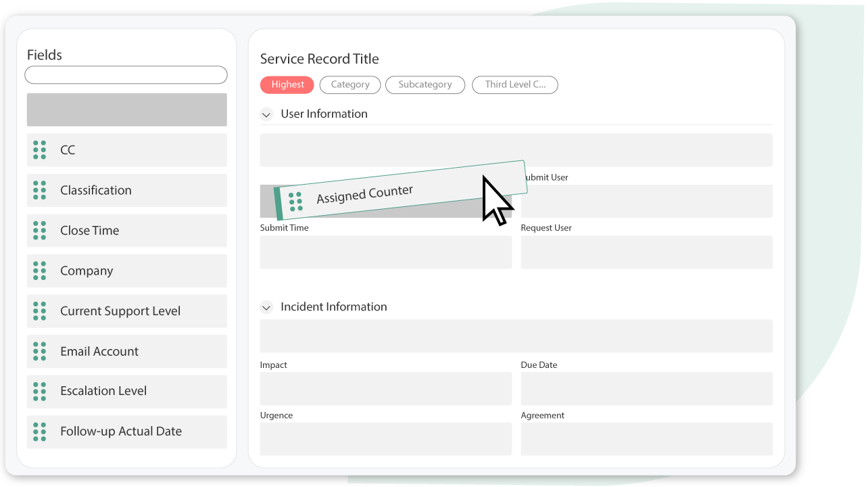Click the Urgence input field
868x487 pixels.
pos(386,439)
